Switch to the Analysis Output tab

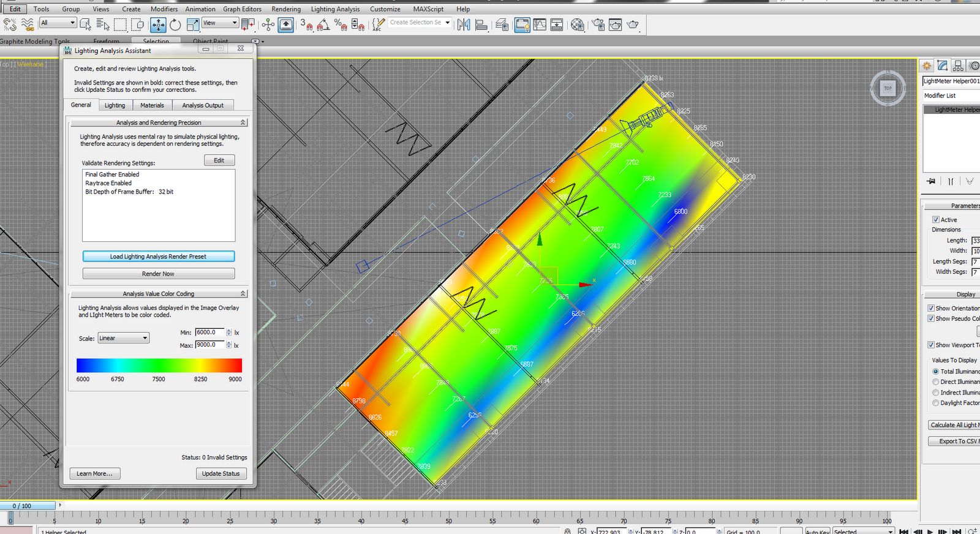(x=203, y=105)
